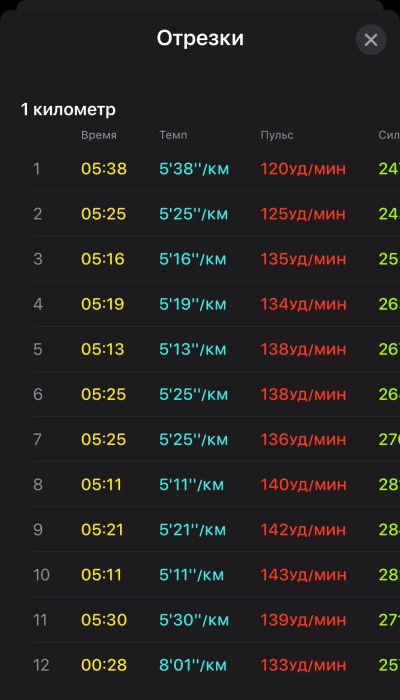Tap the 1 километр section heading
Screen dimensions: 400x700
coord(68,109)
